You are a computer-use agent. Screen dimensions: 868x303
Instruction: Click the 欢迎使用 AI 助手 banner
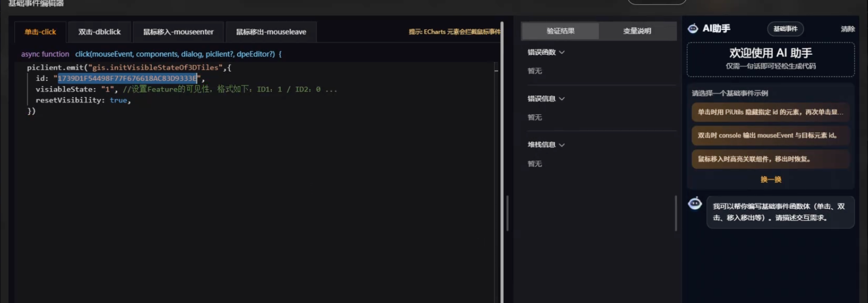click(x=771, y=59)
